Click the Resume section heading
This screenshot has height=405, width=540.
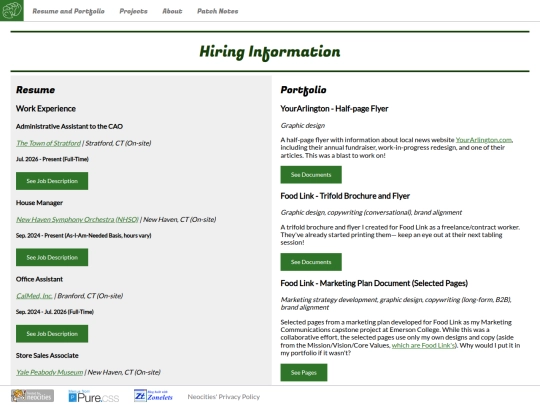point(35,90)
